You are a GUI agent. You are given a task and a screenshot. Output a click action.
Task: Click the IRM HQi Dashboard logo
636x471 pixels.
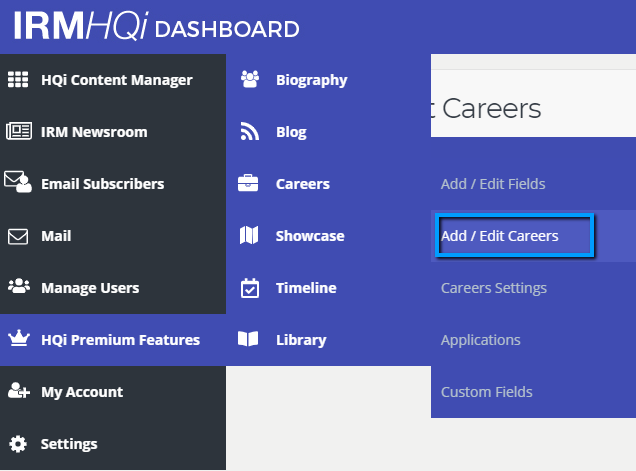(157, 26)
